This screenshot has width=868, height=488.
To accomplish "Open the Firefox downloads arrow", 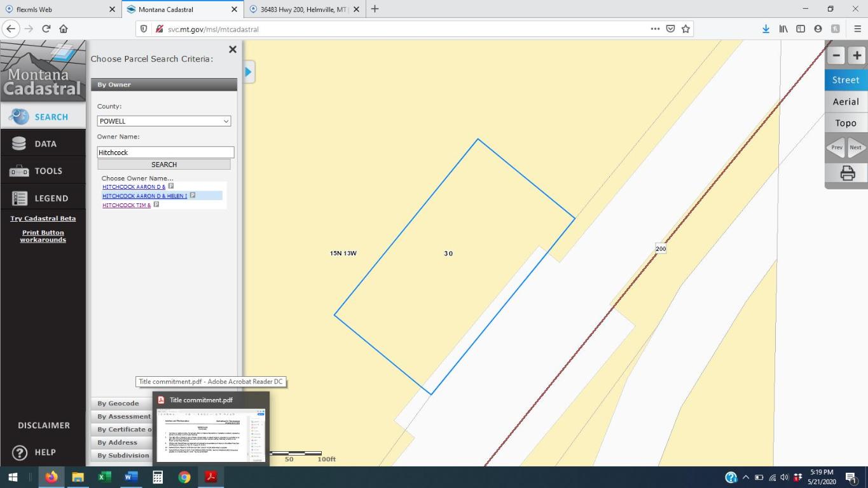I will pyautogui.click(x=766, y=29).
